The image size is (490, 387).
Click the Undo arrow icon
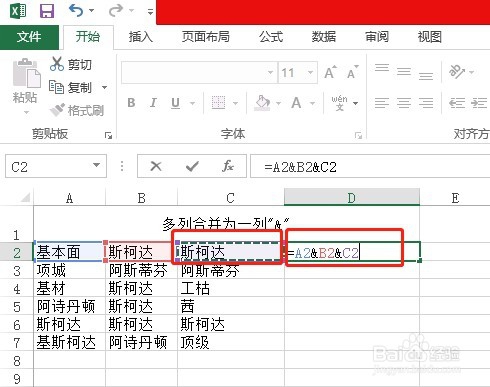[76, 10]
